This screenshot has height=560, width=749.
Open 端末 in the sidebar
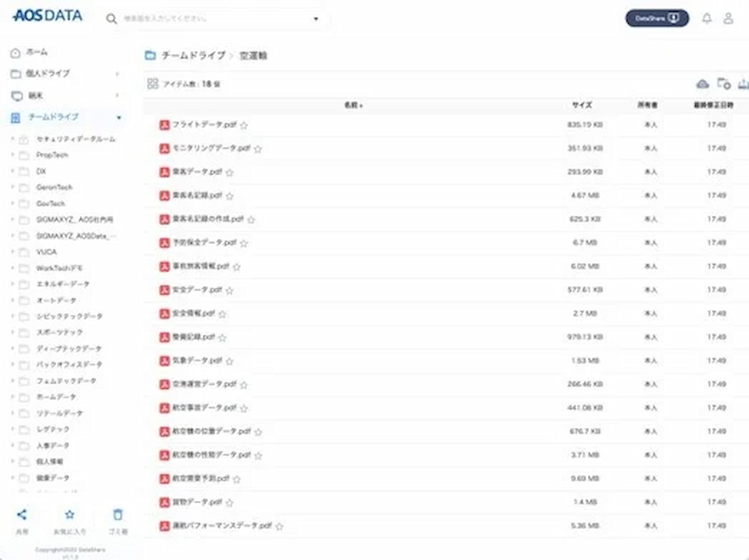pos(35,95)
